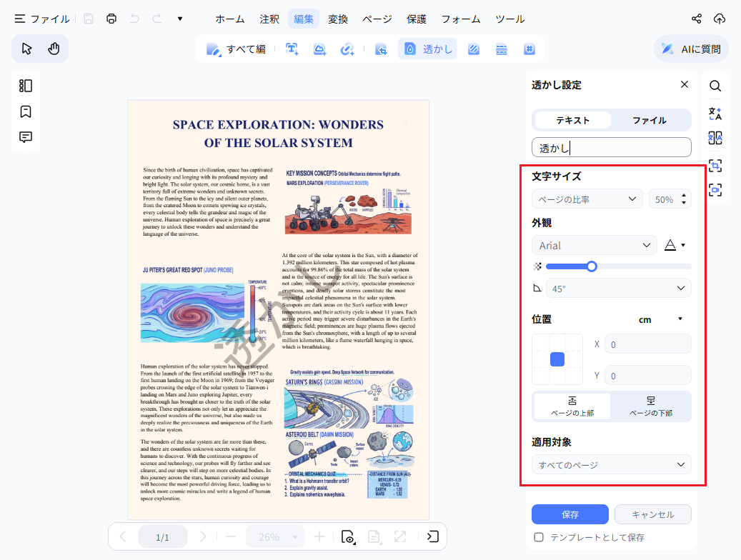
Task: Open the font color picker
Action: pyautogui.click(x=675, y=245)
